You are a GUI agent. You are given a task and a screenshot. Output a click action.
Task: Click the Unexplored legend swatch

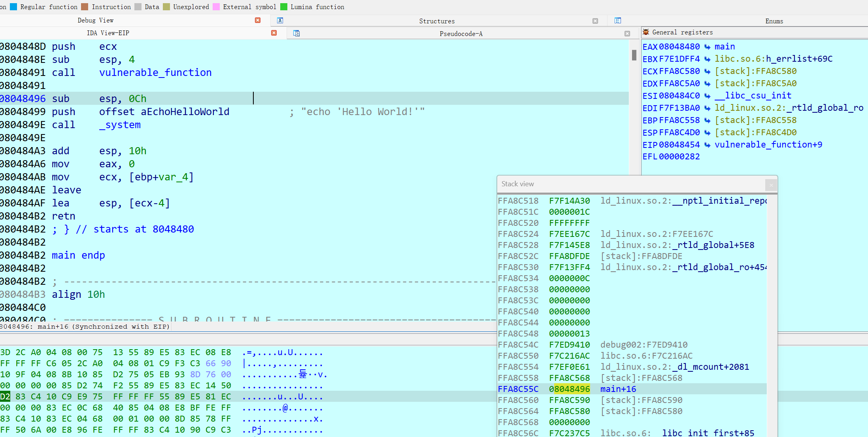click(166, 7)
